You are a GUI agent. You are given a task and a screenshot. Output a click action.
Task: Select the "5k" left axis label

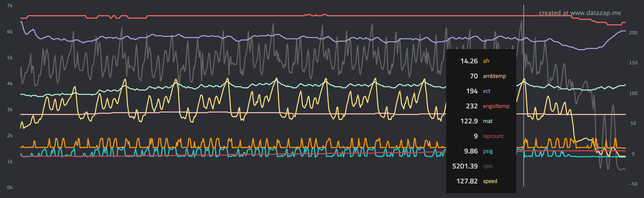point(10,58)
